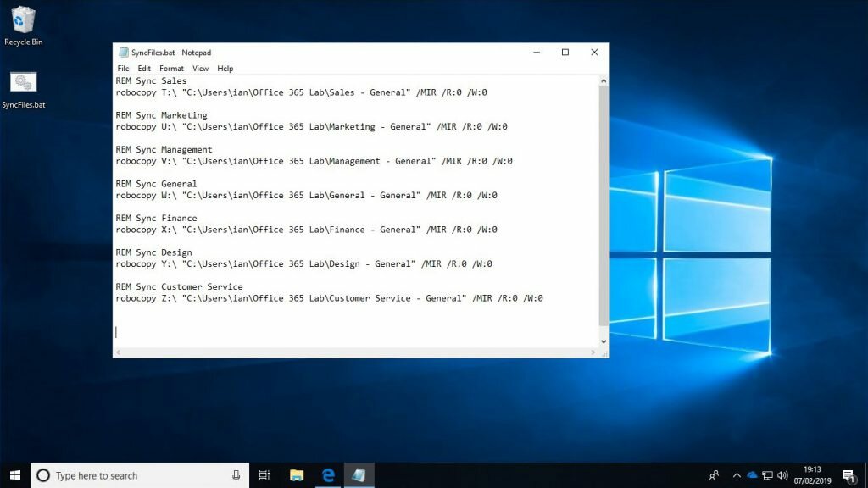Click the OneDrive cloud tray icon
Viewport: 868px width, 488px height.
pos(752,475)
